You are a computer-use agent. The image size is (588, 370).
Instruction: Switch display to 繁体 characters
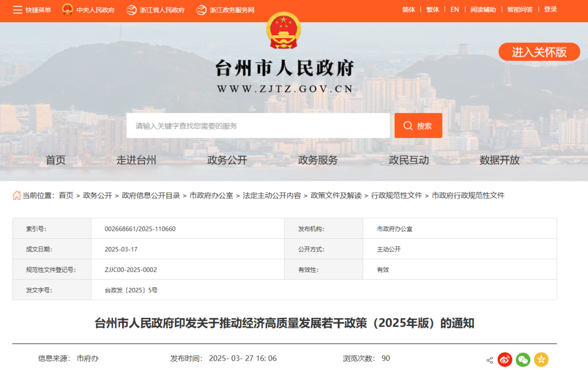[x=432, y=9]
